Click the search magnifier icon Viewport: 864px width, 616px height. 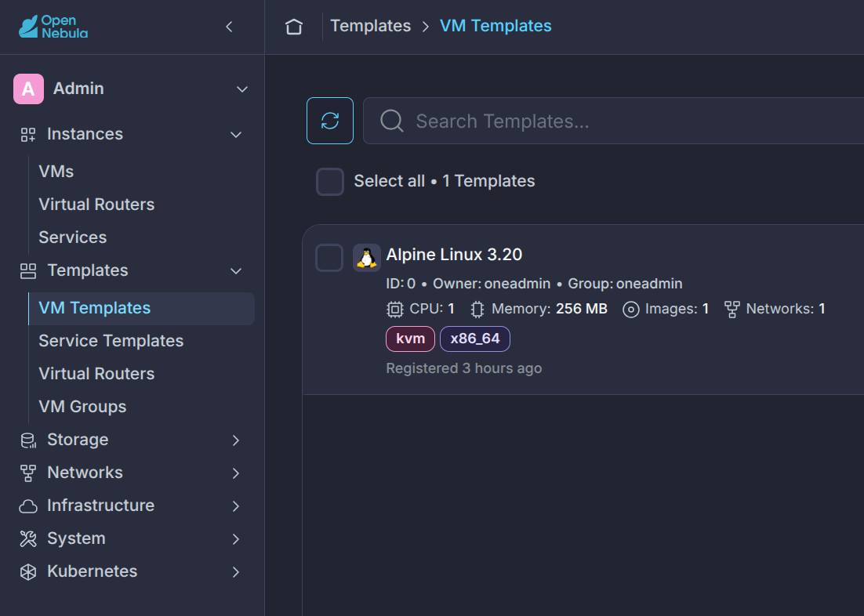(x=392, y=121)
